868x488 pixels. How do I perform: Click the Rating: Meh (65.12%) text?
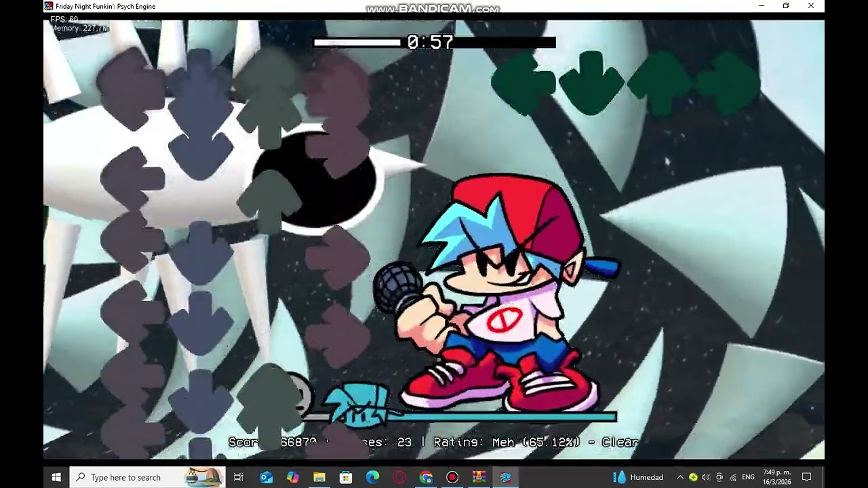click(x=507, y=442)
